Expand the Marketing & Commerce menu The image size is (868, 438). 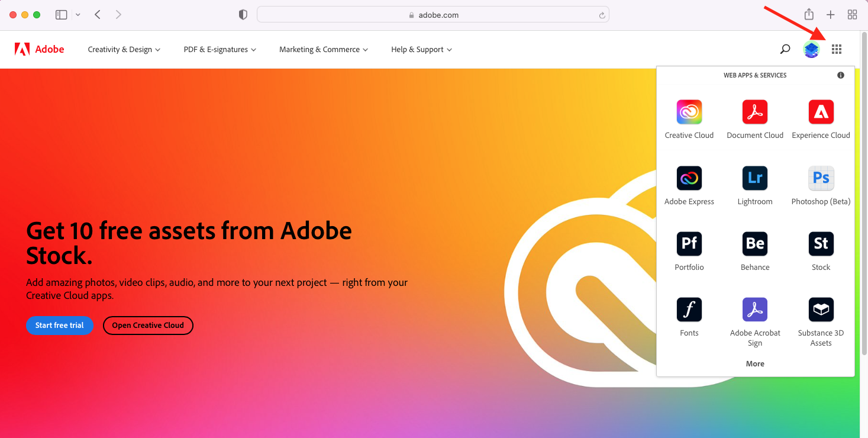coord(324,50)
